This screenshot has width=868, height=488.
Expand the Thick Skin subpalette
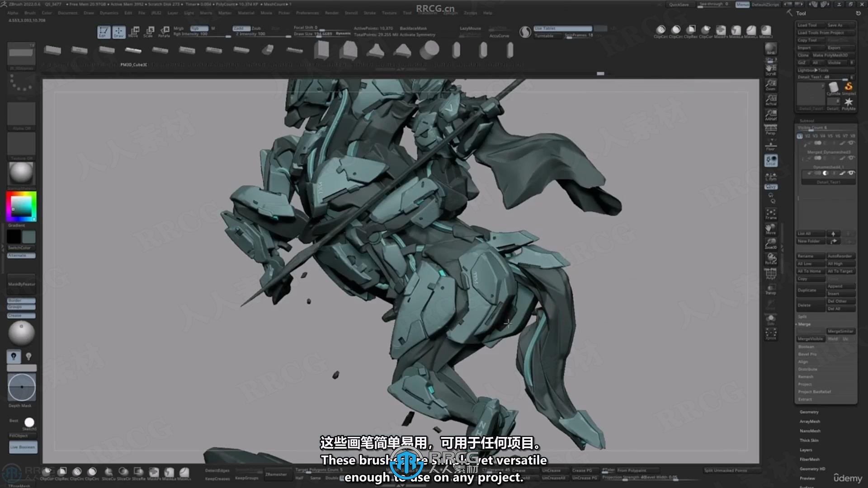809,440
